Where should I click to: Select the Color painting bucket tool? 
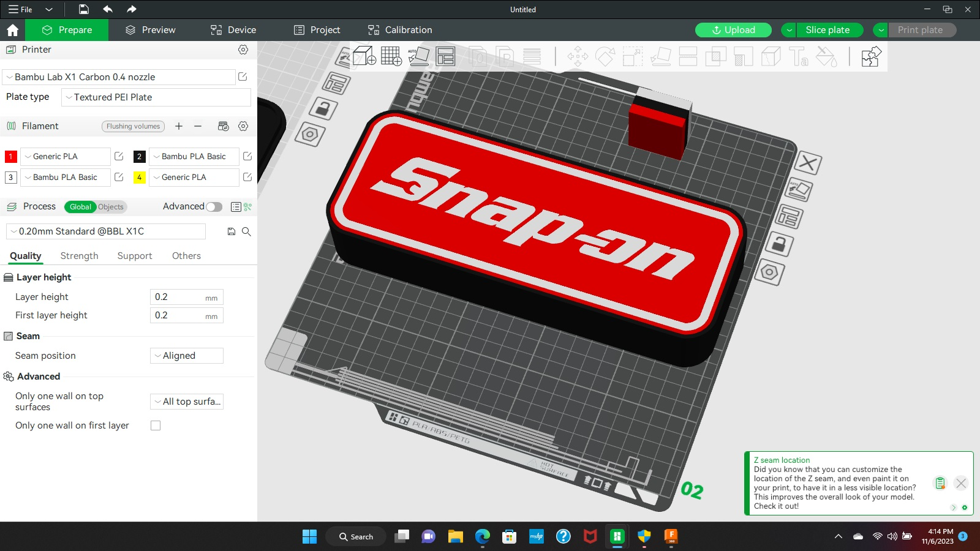pyautogui.click(x=826, y=56)
